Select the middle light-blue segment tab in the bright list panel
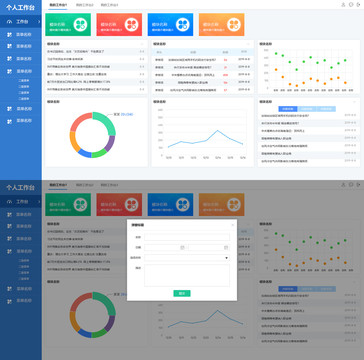This screenshot has width=364, height=360. (307, 109)
